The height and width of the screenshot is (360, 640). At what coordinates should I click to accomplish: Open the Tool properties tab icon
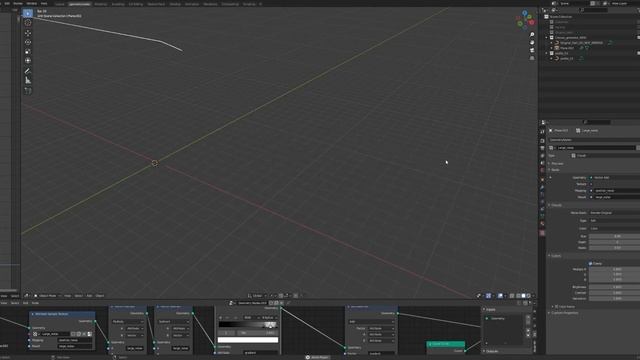[542, 132]
